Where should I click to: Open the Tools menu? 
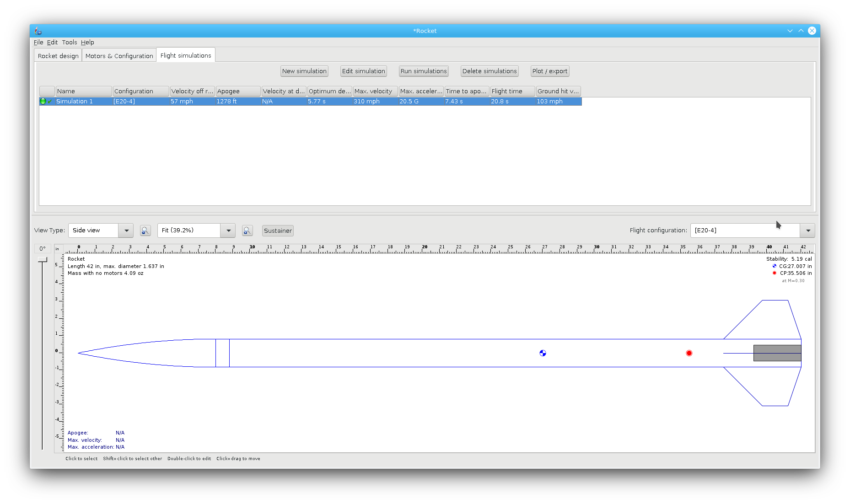(x=69, y=42)
